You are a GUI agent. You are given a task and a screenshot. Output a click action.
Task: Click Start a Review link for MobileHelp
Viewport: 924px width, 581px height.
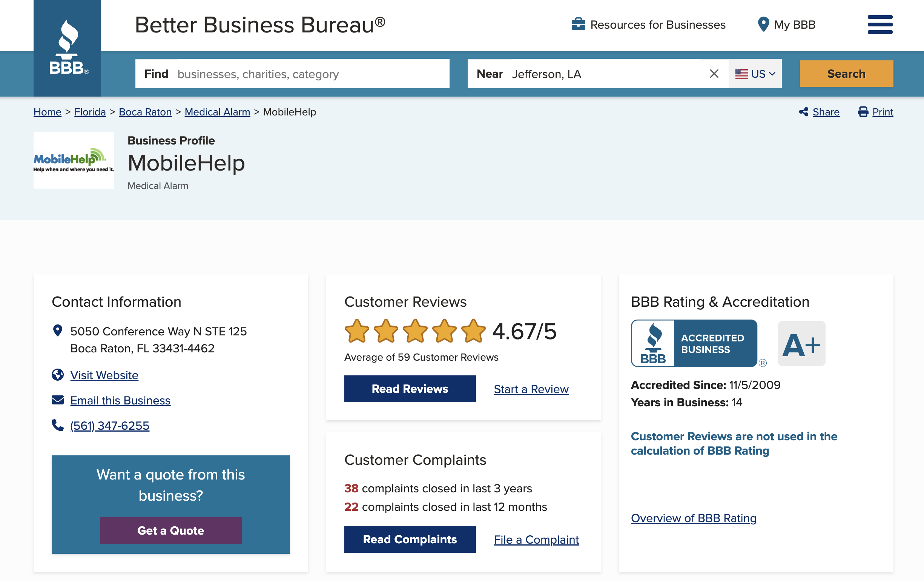[531, 388]
